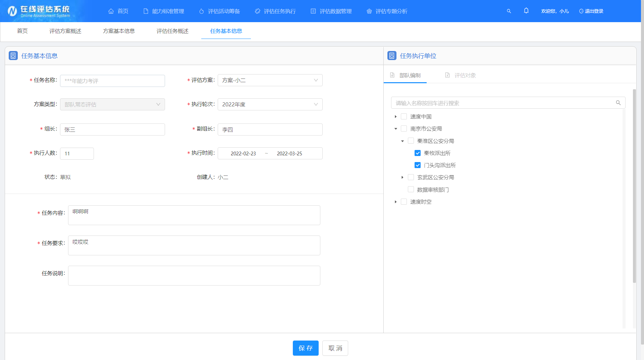The height and width of the screenshot is (360, 644).
Task: Click the document icon beside 能力标准管理
Action: 146,11
